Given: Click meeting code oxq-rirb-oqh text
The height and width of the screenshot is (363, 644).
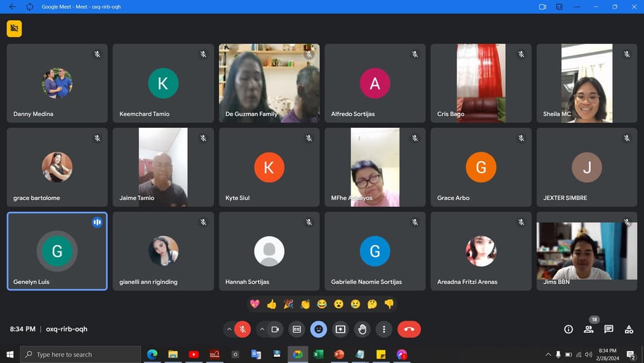Looking at the screenshot, I should coord(67,329).
